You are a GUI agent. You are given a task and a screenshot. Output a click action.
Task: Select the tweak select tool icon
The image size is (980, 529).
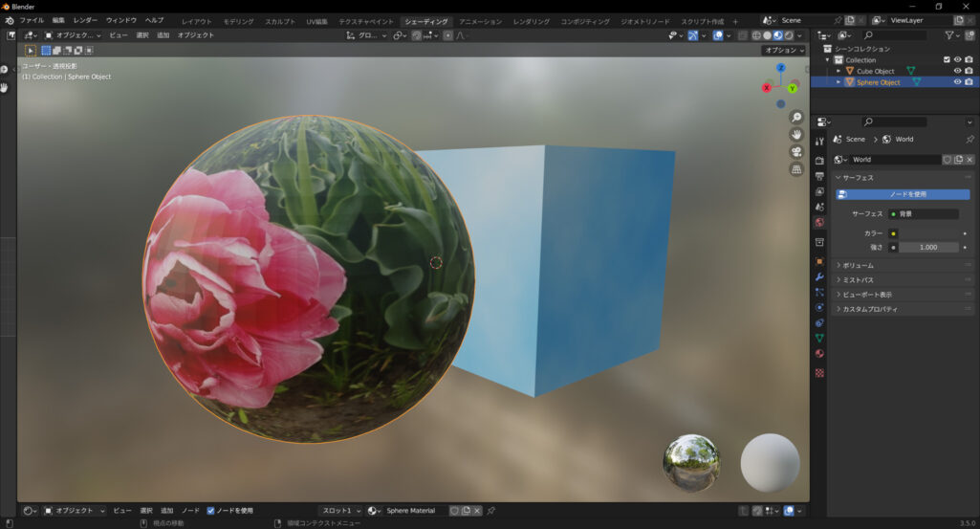click(x=30, y=50)
